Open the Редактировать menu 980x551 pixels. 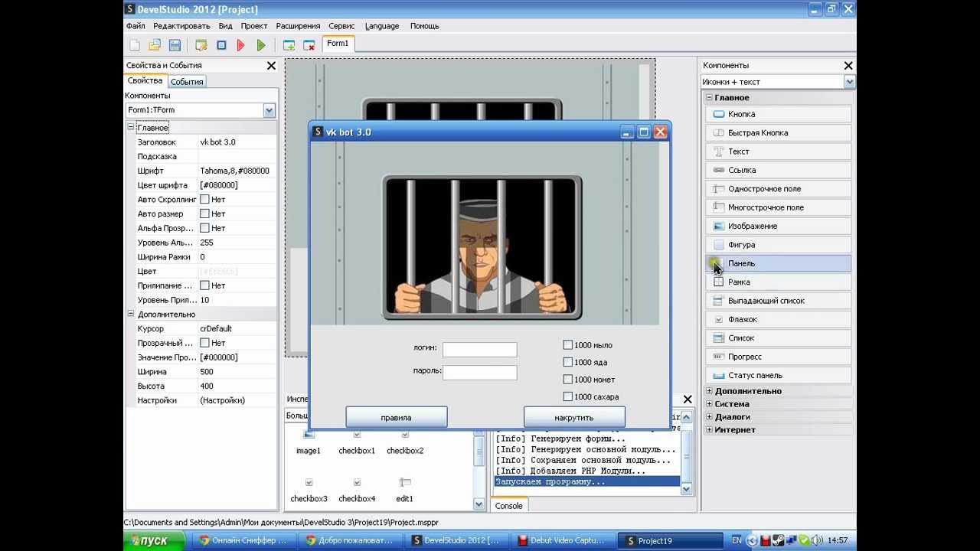click(x=181, y=26)
